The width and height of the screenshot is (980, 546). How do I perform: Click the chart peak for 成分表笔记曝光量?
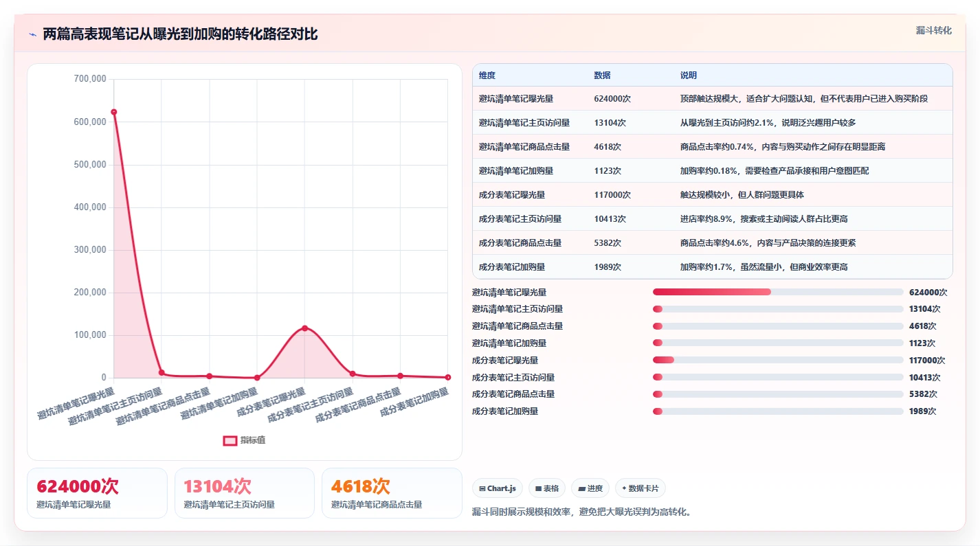click(x=304, y=328)
